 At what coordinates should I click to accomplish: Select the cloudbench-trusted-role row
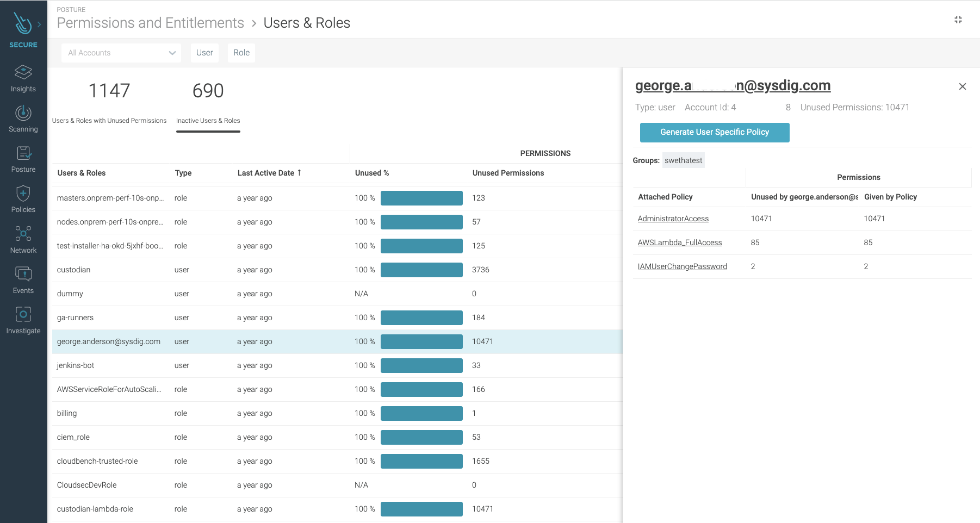[x=337, y=461]
